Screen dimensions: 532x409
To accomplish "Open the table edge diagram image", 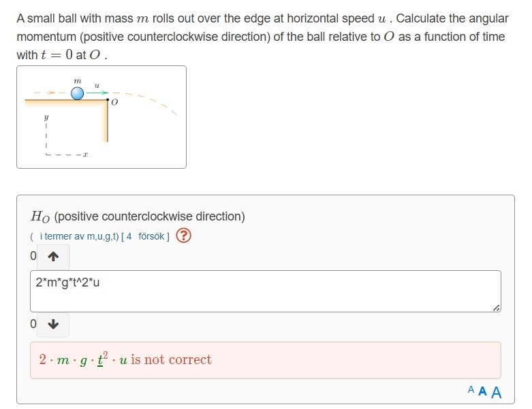I will point(101,116).
